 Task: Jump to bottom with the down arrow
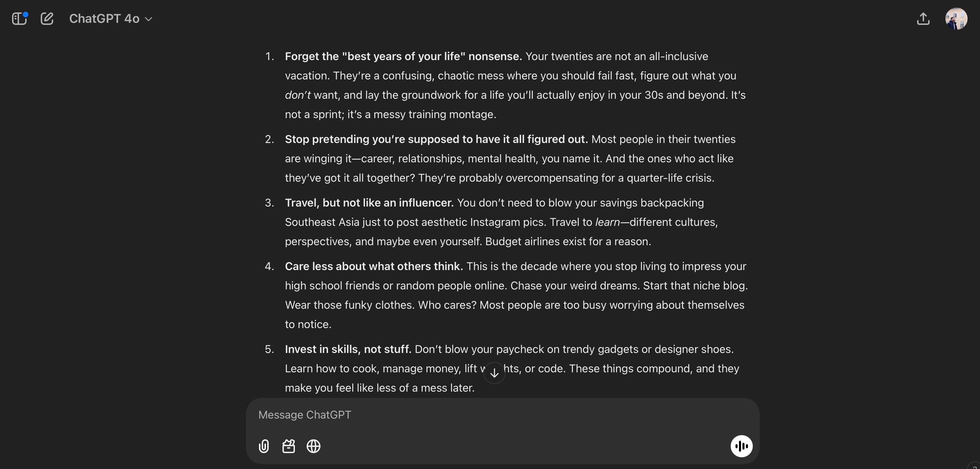coord(494,373)
